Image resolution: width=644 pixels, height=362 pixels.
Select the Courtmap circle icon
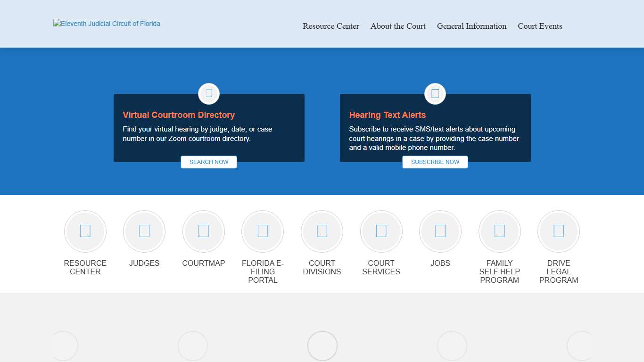(x=204, y=231)
